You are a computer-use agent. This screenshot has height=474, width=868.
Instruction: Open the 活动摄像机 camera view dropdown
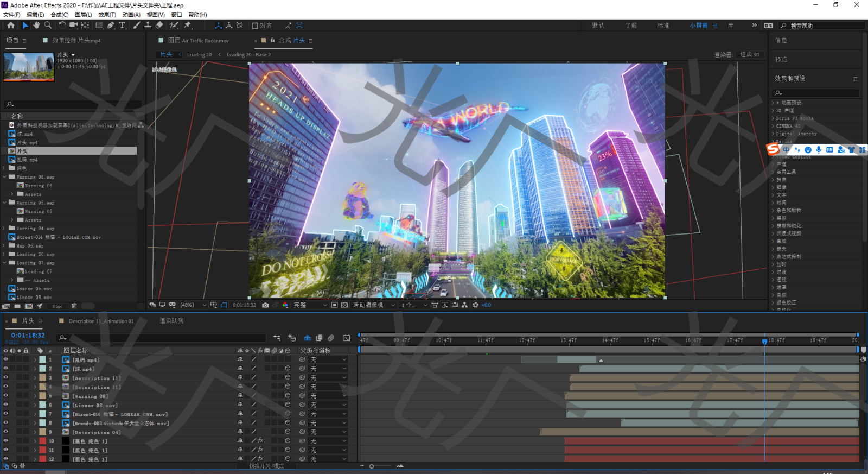[373, 305]
